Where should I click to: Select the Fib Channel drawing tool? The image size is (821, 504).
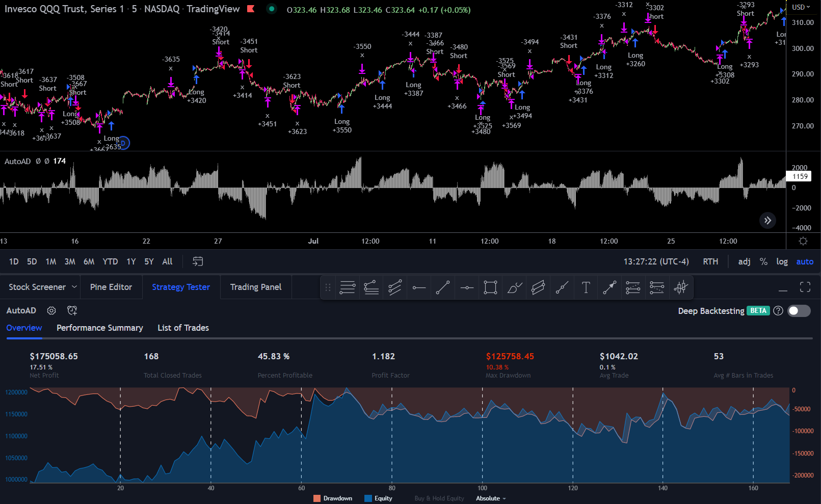395,287
